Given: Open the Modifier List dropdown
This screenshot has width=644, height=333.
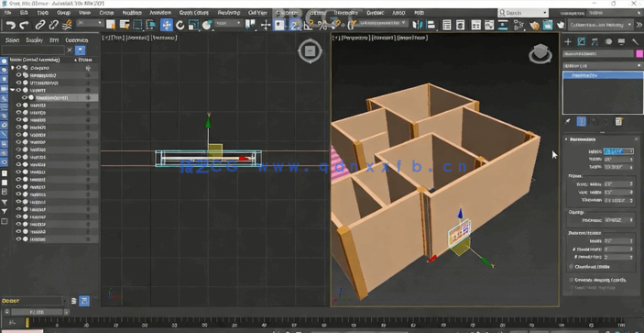Looking at the screenshot, I should click(603, 65).
